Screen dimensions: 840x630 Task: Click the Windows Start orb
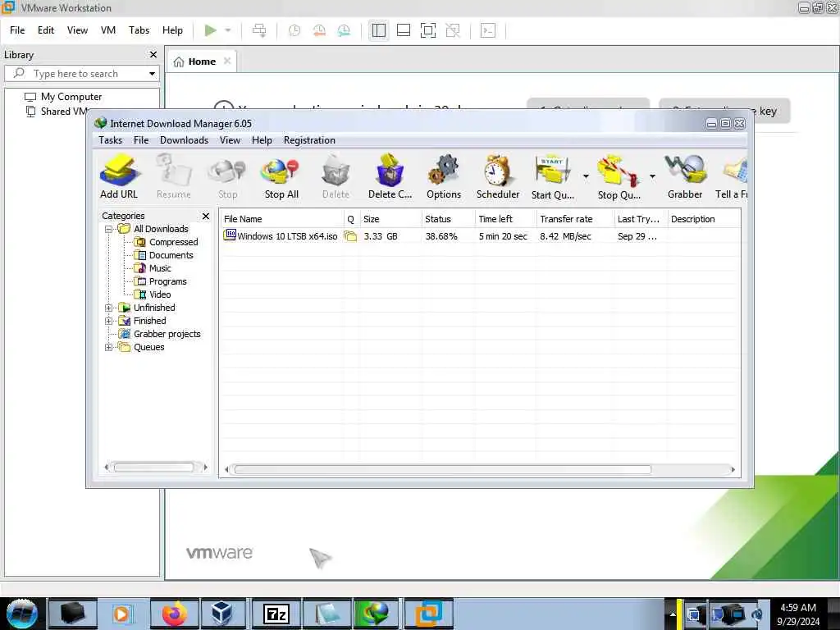22,614
